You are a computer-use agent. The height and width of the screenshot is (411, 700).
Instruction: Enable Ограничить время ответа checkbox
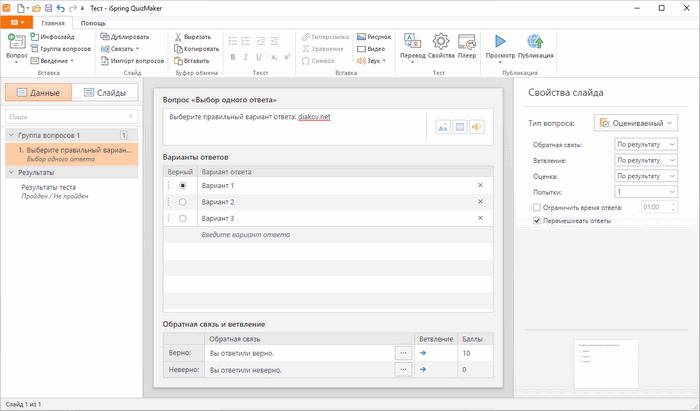click(x=537, y=208)
